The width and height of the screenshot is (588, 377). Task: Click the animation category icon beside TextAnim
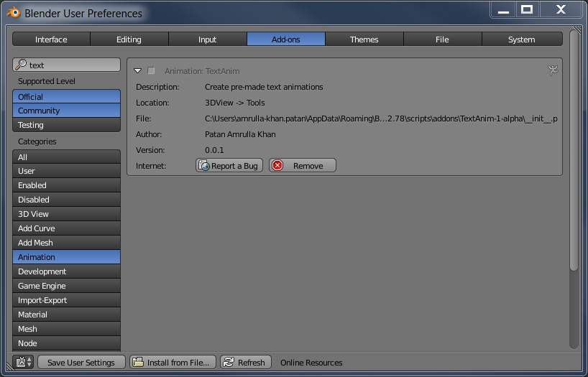tap(553, 70)
